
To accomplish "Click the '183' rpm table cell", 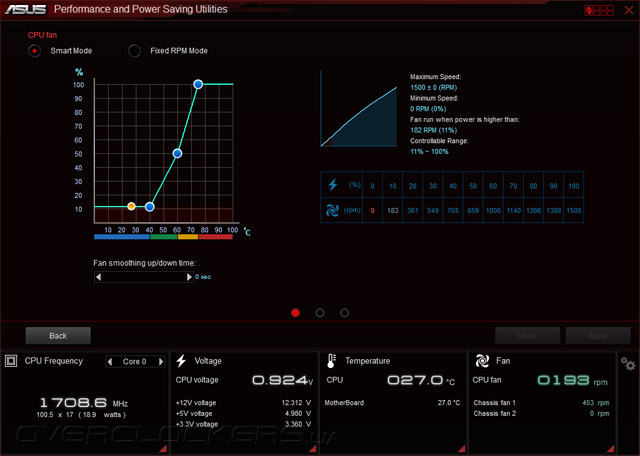I will [393, 211].
